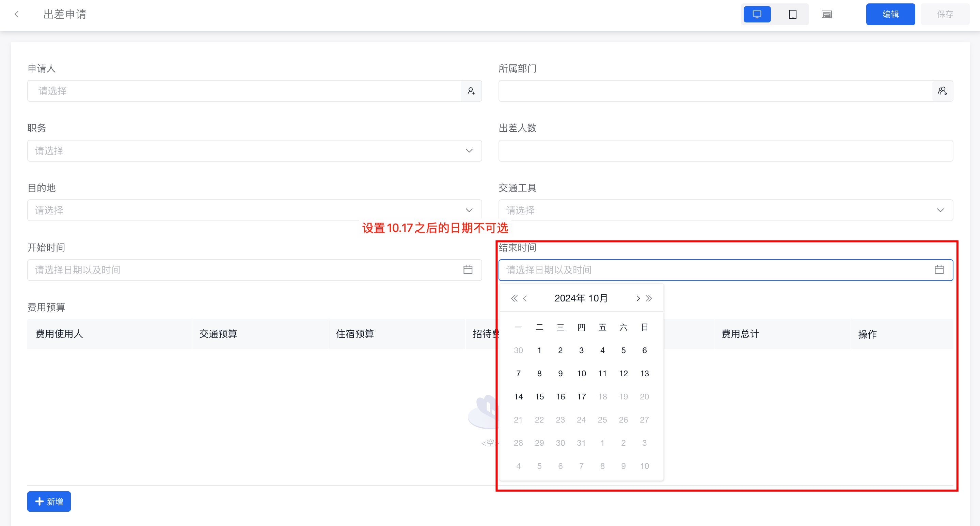Image resolution: width=980 pixels, height=526 pixels.
Task: Select October 13 in the calendar
Action: 645,374
